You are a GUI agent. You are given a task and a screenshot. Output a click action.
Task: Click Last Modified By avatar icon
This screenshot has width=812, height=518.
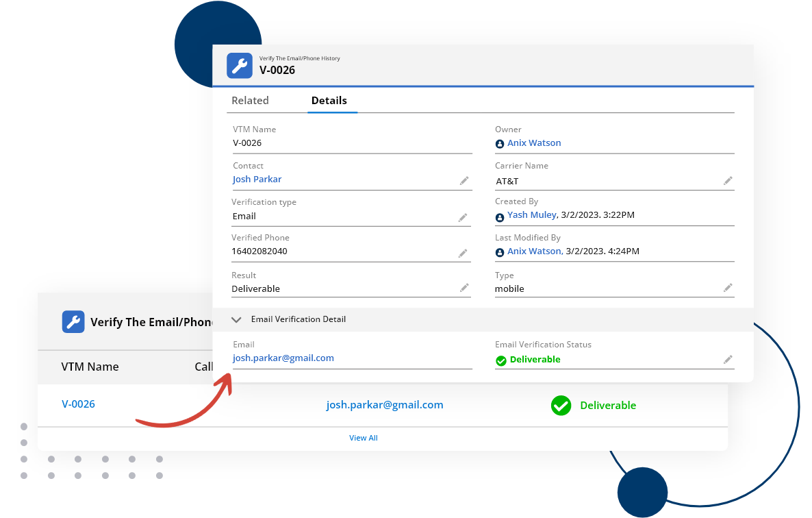[x=500, y=253]
